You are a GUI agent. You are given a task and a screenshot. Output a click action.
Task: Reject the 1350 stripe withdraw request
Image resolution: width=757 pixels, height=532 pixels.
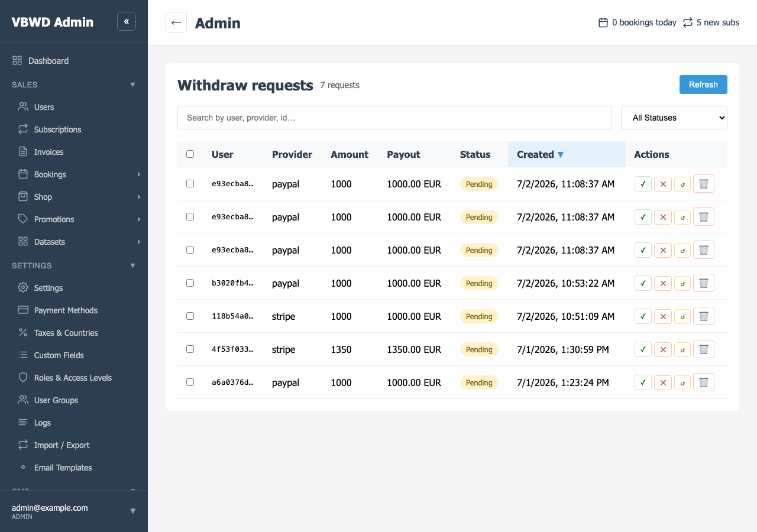tap(663, 349)
